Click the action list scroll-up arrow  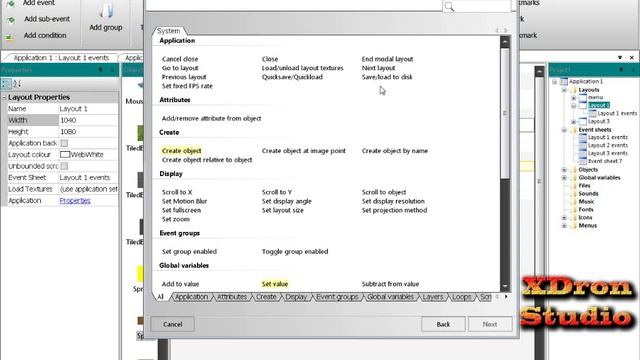(x=505, y=42)
